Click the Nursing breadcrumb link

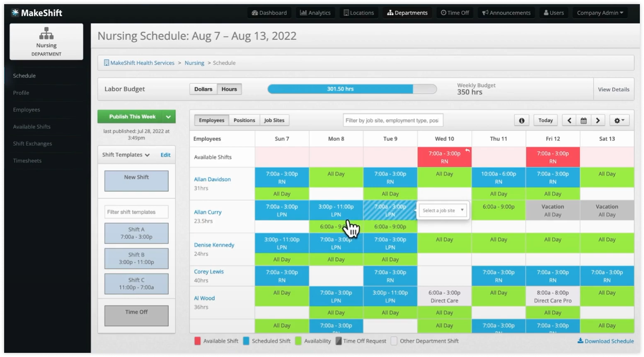coord(194,63)
